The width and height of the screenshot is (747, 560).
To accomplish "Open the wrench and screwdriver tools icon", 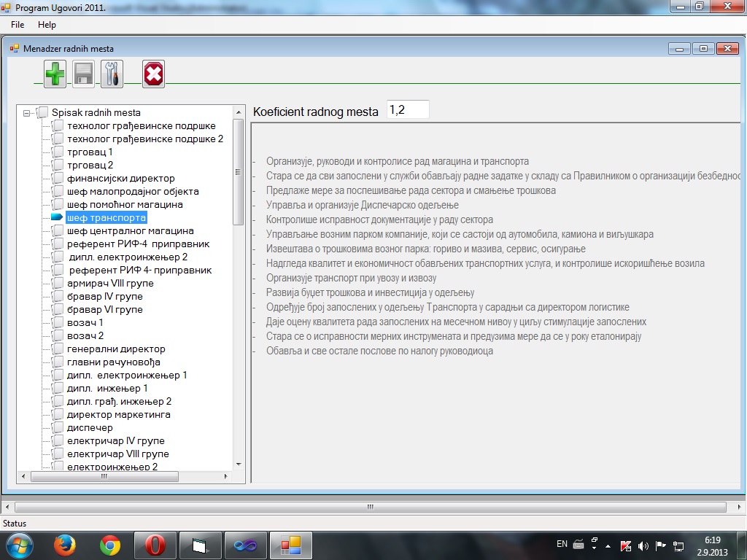I will click(x=112, y=74).
